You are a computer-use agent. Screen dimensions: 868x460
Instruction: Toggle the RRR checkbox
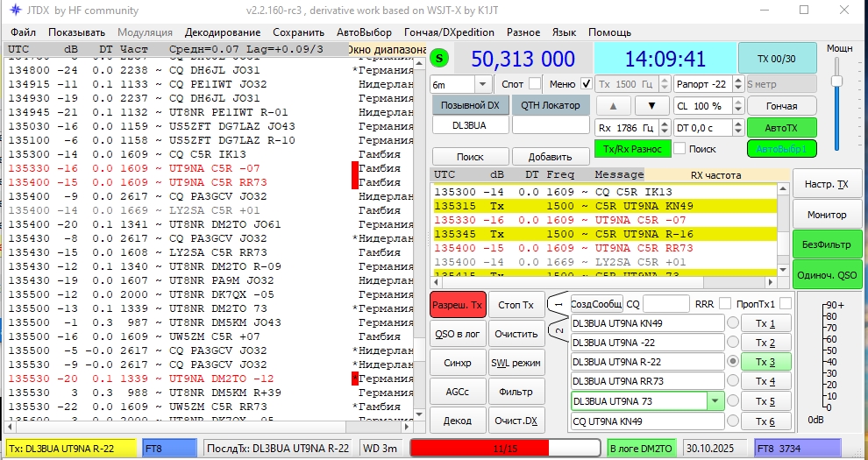725,303
